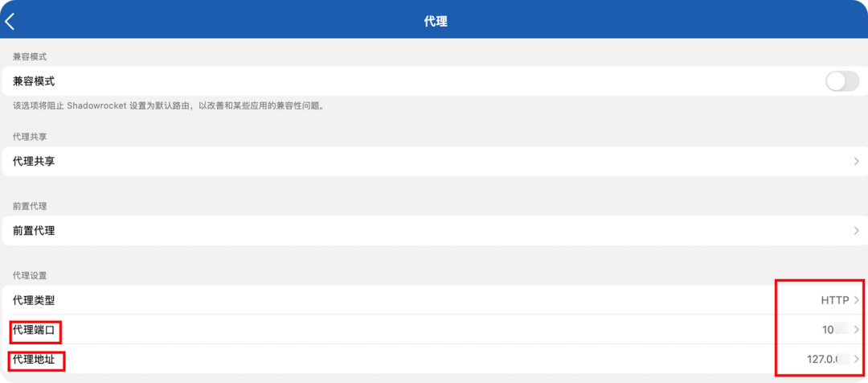Click the 兼容模式 row label

click(x=34, y=81)
